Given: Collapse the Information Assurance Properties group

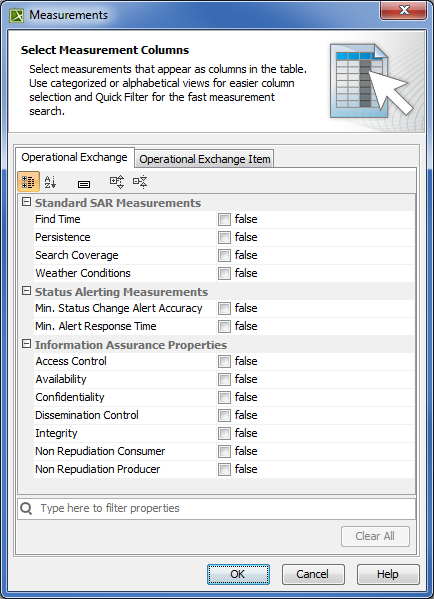Looking at the screenshot, I should pyautogui.click(x=26, y=344).
